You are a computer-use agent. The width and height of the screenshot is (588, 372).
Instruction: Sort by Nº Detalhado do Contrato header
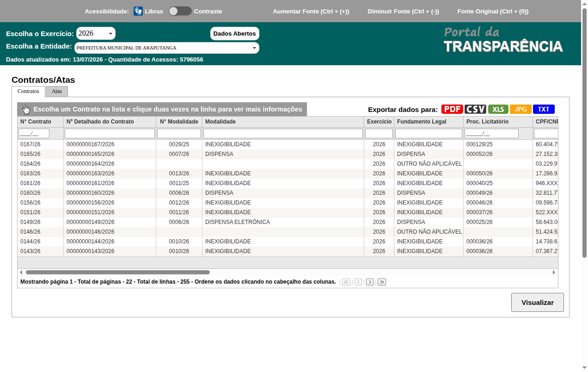(110, 122)
